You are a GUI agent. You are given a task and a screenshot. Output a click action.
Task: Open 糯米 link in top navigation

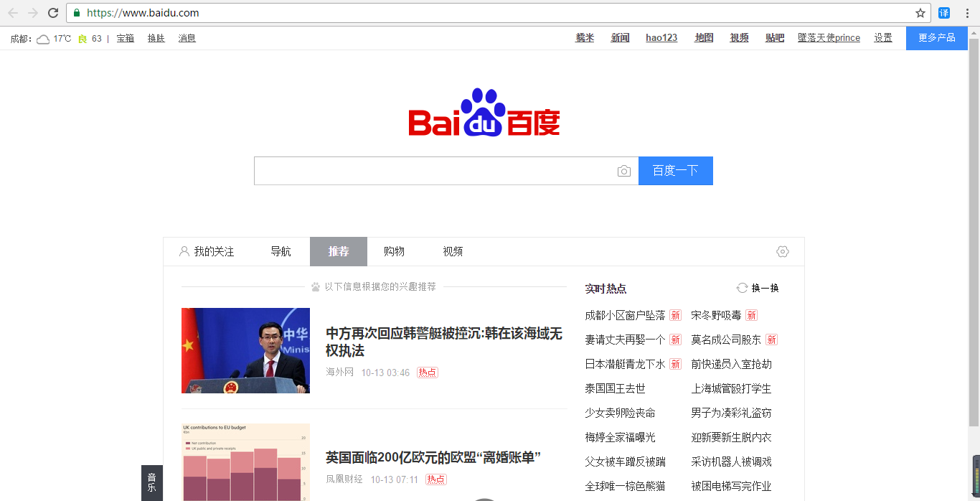(x=585, y=38)
